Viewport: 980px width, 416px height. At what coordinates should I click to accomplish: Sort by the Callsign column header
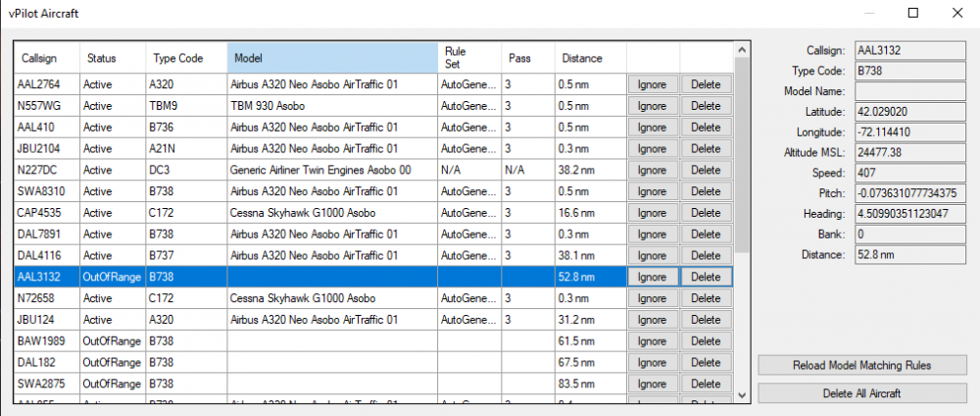point(39,59)
